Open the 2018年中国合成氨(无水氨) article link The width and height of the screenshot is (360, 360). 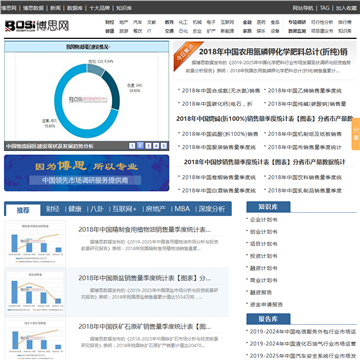pos(221,90)
